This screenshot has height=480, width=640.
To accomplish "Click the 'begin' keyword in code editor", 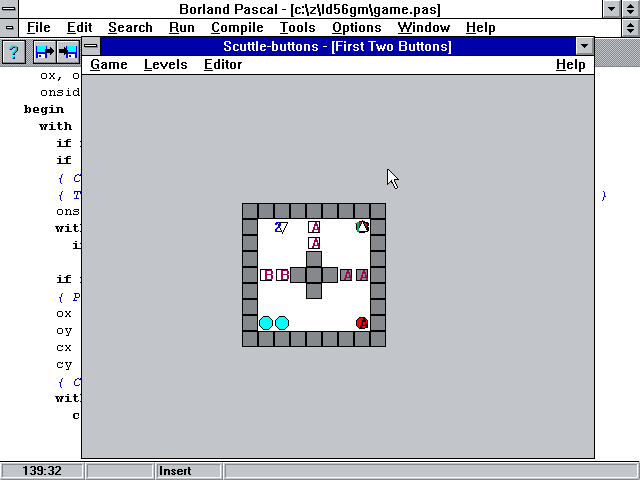I will 44,109.
